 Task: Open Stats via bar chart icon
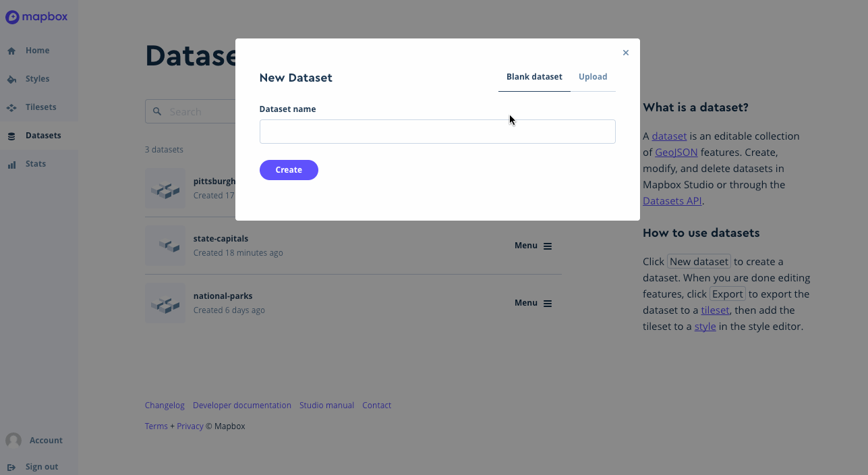(11, 164)
